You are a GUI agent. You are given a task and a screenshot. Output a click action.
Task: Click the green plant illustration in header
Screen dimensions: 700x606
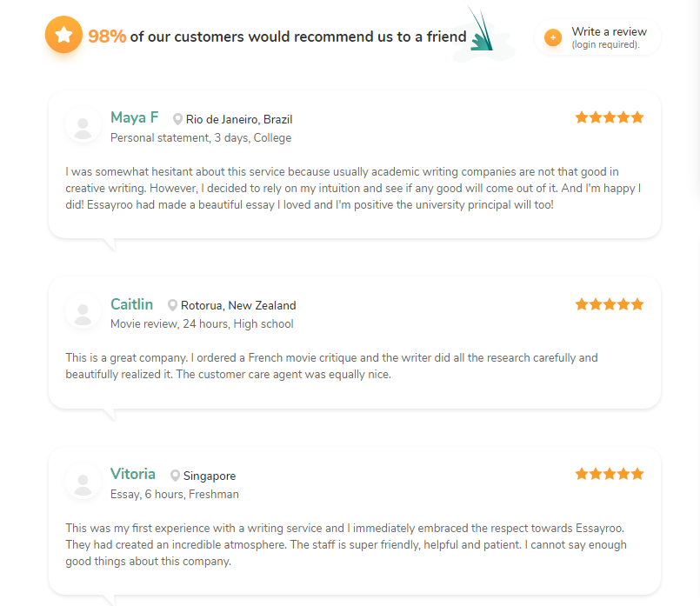click(x=483, y=31)
